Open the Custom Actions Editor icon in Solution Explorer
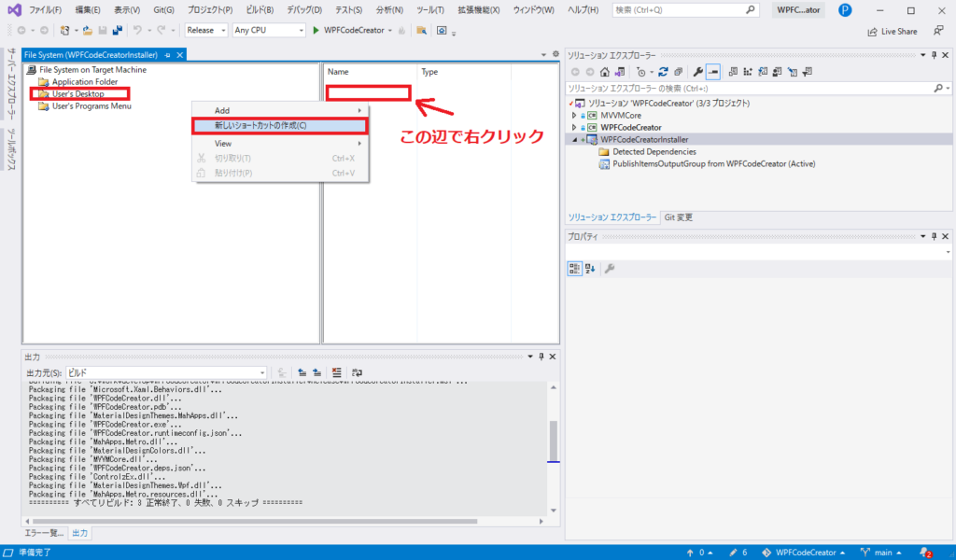 point(793,72)
